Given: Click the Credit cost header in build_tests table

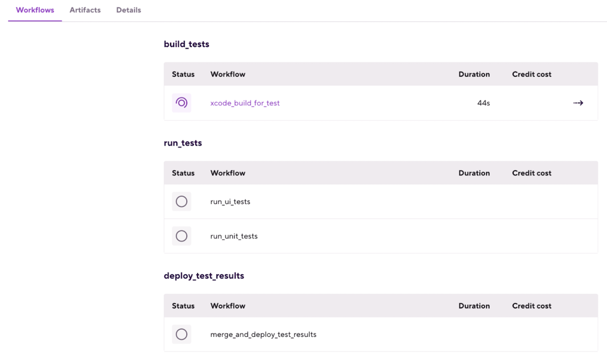Looking at the screenshot, I should point(532,74).
